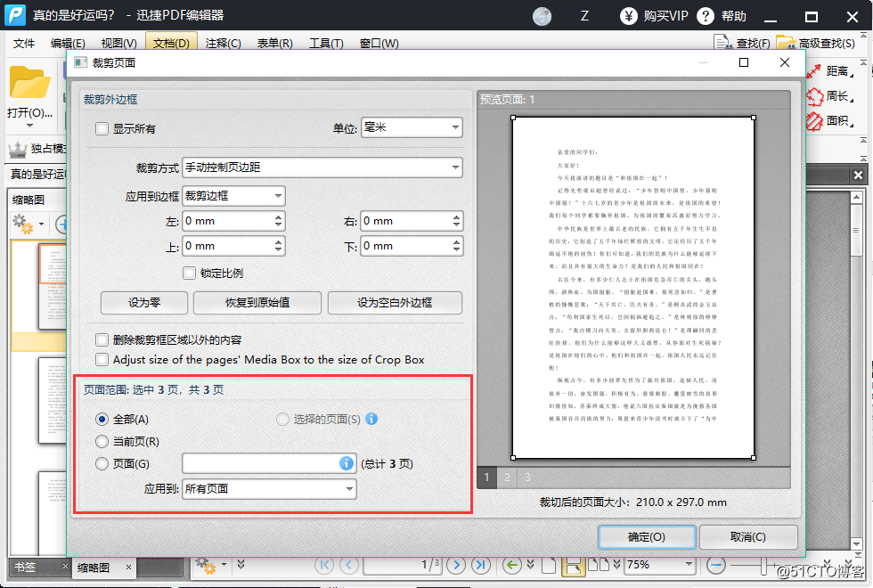Image resolution: width=873 pixels, height=588 pixels.
Task: Click single page layout icon in bottom bar
Action: point(549,565)
